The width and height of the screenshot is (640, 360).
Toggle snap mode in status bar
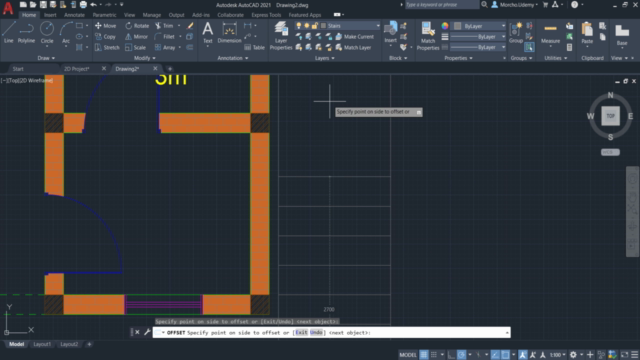tap(434, 355)
